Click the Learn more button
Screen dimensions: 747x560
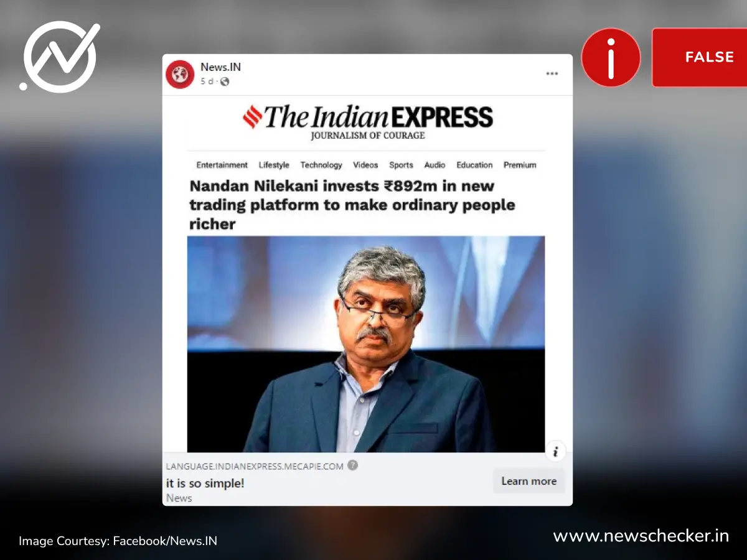(x=529, y=481)
